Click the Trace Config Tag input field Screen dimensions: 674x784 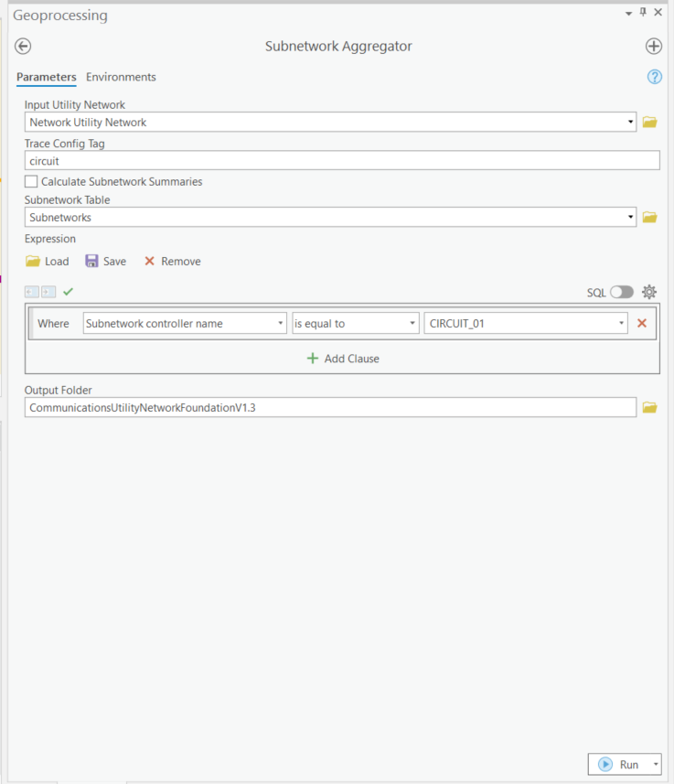(x=342, y=161)
